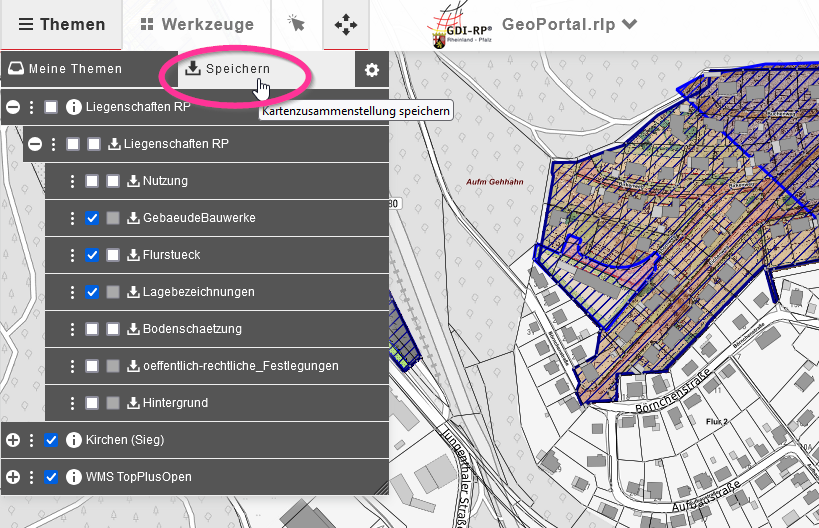The image size is (819, 528).
Task: Open the GeoPortal.rlp dropdown
Action: coord(569,25)
